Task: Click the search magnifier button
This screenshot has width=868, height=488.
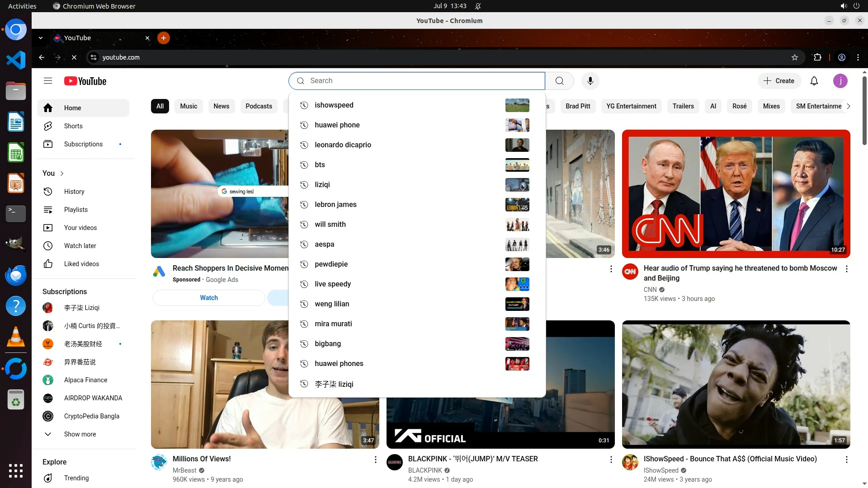Action: pyautogui.click(x=559, y=81)
